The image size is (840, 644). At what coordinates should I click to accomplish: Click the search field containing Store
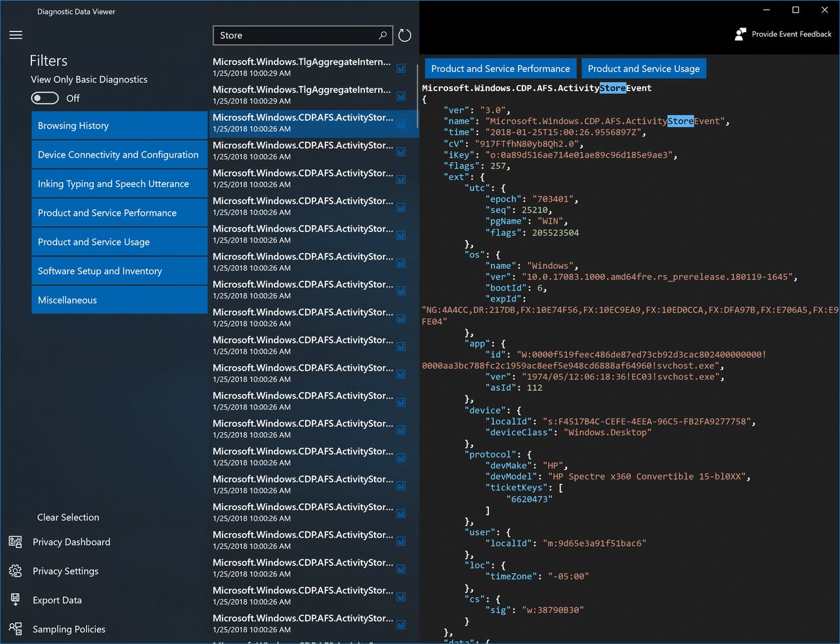pos(295,35)
